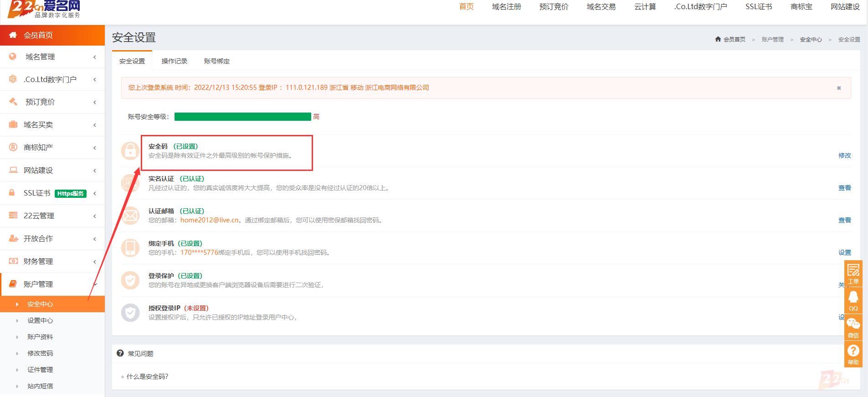
Task: Click the Https服务 green badge
Action: 71,194
